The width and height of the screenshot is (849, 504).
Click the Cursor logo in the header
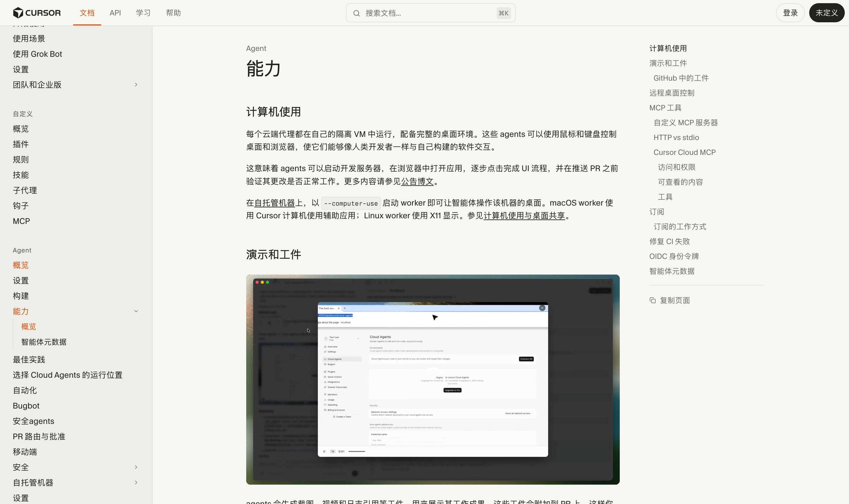click(x=37, y=13)
